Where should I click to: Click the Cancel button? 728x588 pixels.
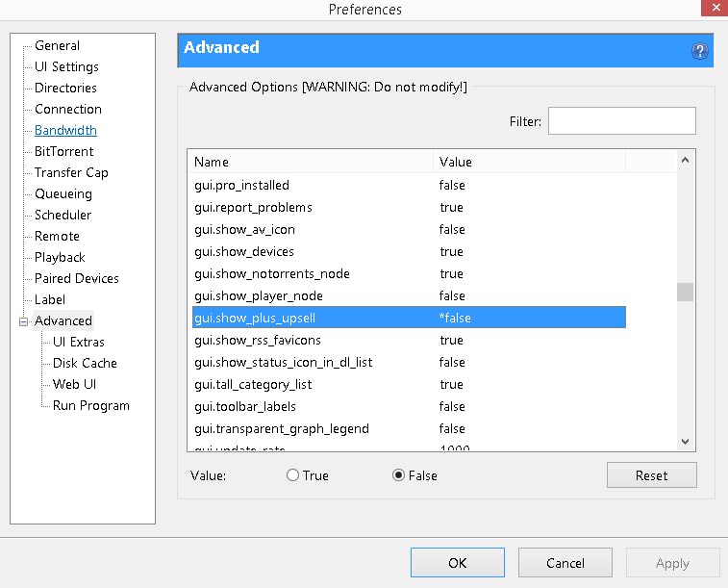click(x=565, y=563)
